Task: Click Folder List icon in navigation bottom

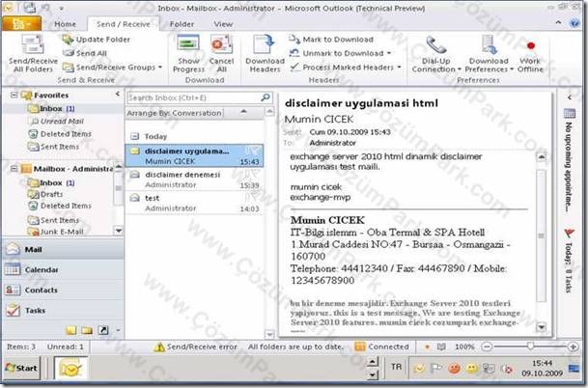Action: tap(87, 330)
